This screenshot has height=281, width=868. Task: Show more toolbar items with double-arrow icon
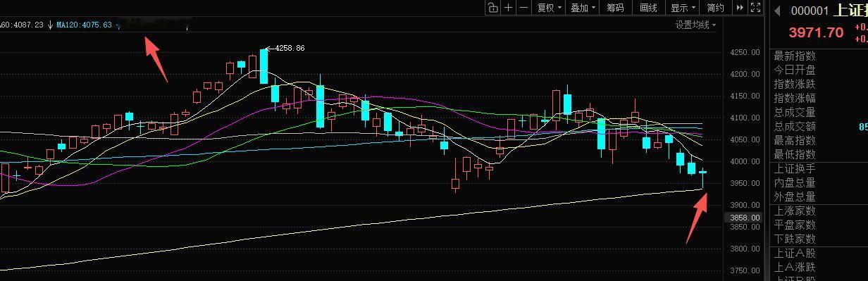[x=740, y=8]
